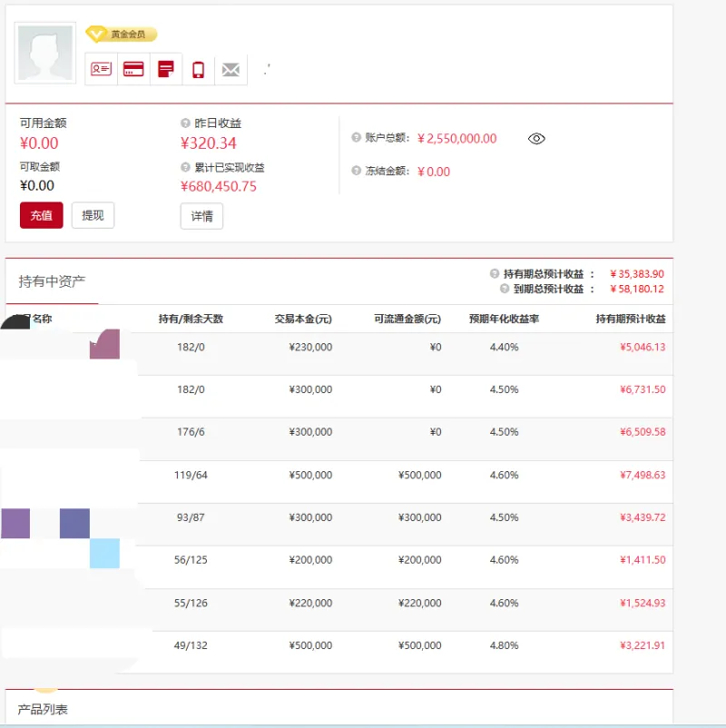Click the ID card verification icon
The height and width of the screenshot is (728, 726).
click(102, 70)
